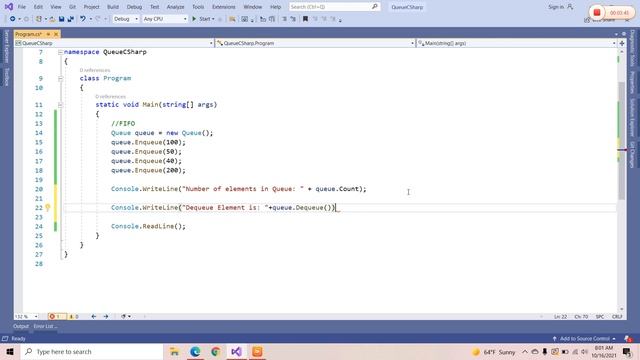Click the Save All toolbar icon
640x360 pixels.
click(x=71, y=19)
